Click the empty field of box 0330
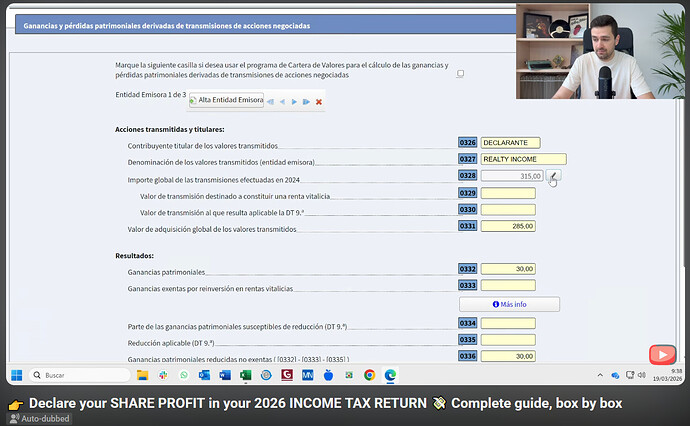The image size is (690, 426). tap(508, 209)
